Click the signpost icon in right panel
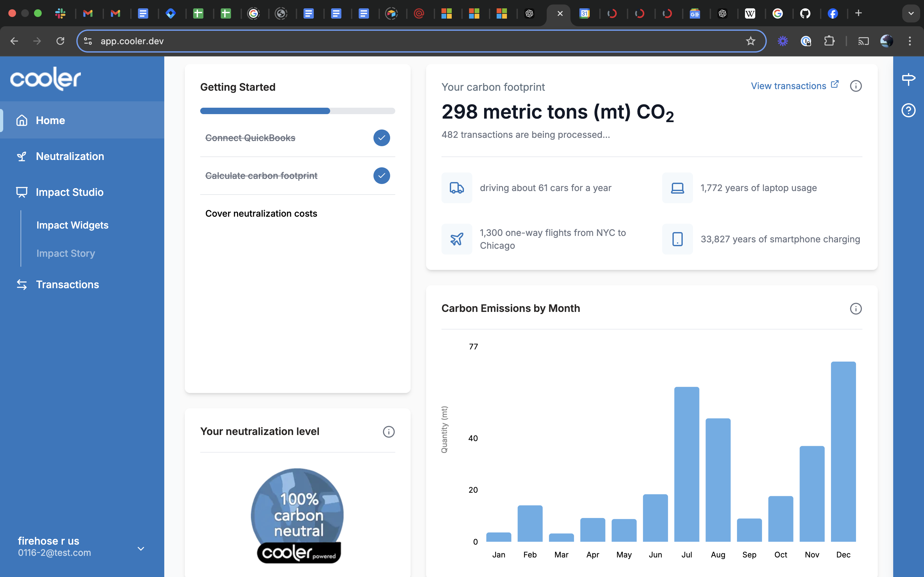The image size is (924, 577). click(908, 79)
